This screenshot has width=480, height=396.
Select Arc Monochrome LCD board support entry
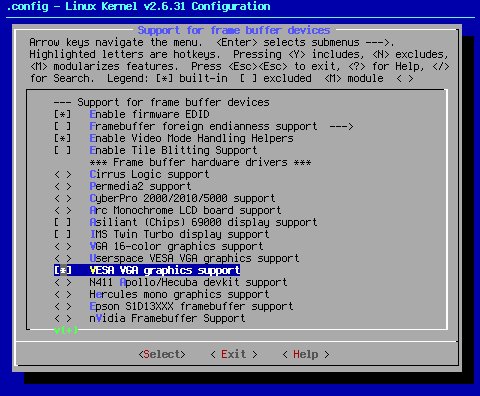point(185,210)
